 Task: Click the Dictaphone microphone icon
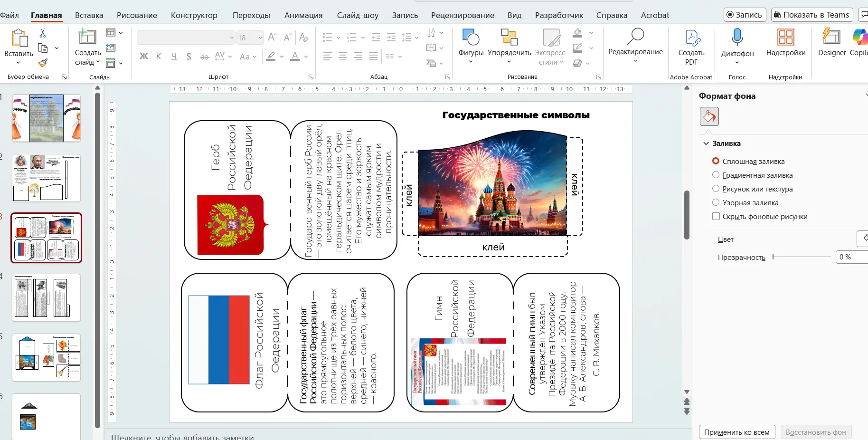[737, 37]
